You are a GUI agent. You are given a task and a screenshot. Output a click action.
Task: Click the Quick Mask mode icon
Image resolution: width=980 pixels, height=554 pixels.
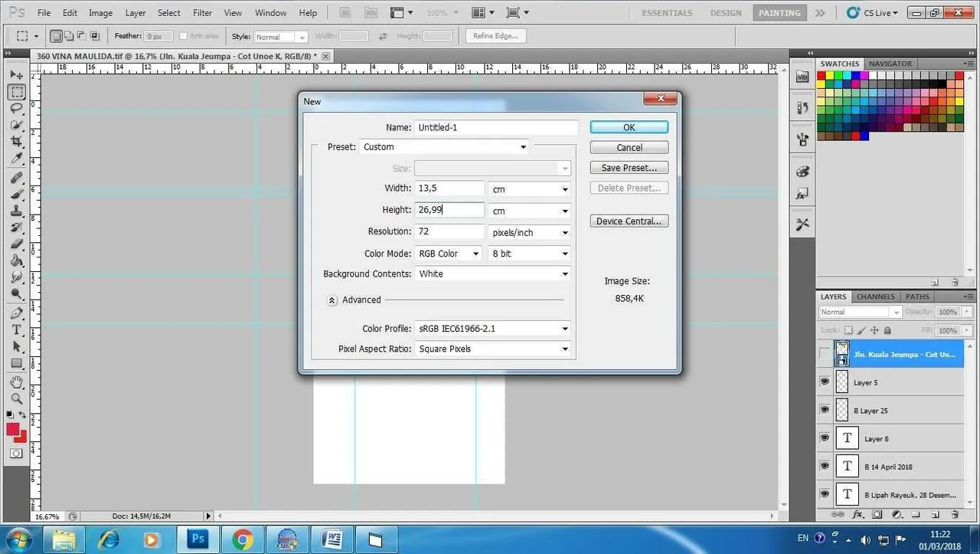coord(16,454)
